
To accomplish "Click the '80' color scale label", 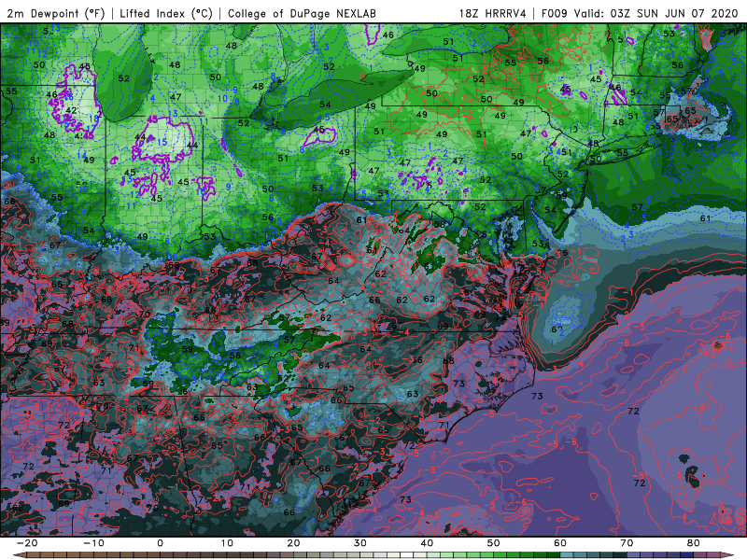I will pos(694,543).
